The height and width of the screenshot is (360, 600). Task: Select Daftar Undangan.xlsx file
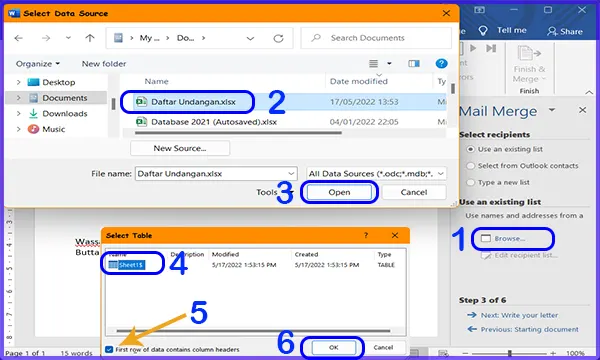pyautogui.click(x=193, y=102)
